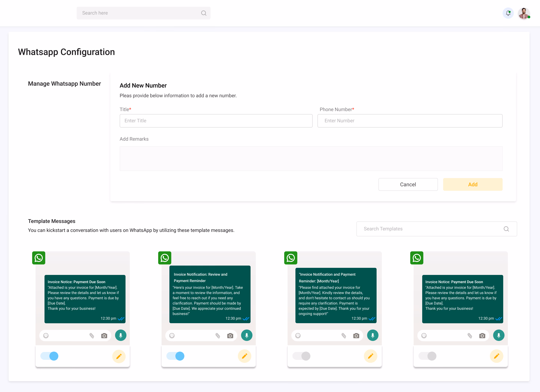Click the magnifier icon in Search Templates

506,229
